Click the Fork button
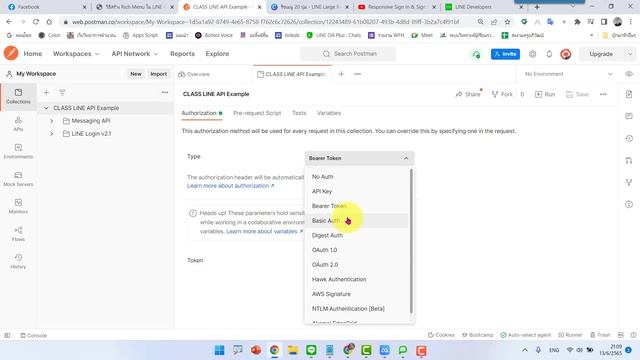The image size is (640, 360). click(x=502, y=94)
